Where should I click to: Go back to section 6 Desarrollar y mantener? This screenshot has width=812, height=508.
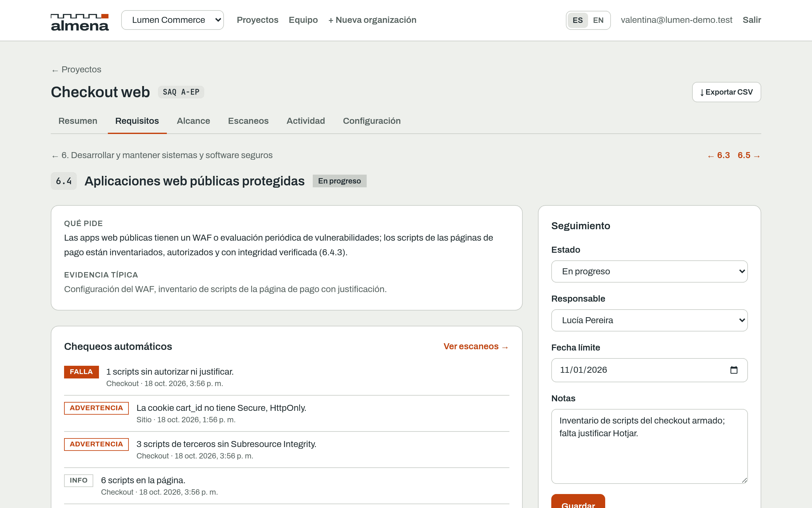(162, 155)
